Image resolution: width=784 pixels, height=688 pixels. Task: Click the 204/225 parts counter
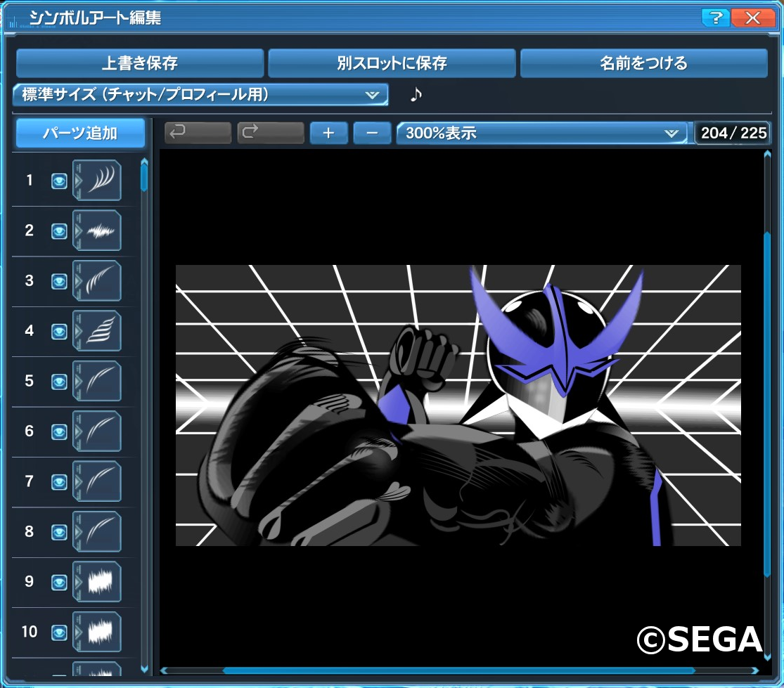tap(733, 133)
